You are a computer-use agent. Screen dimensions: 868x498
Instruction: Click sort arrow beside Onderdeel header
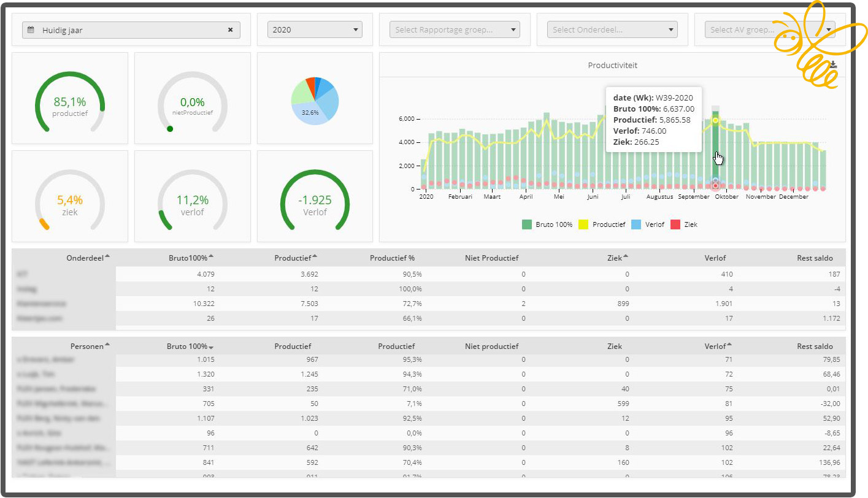tap(107, 256)
